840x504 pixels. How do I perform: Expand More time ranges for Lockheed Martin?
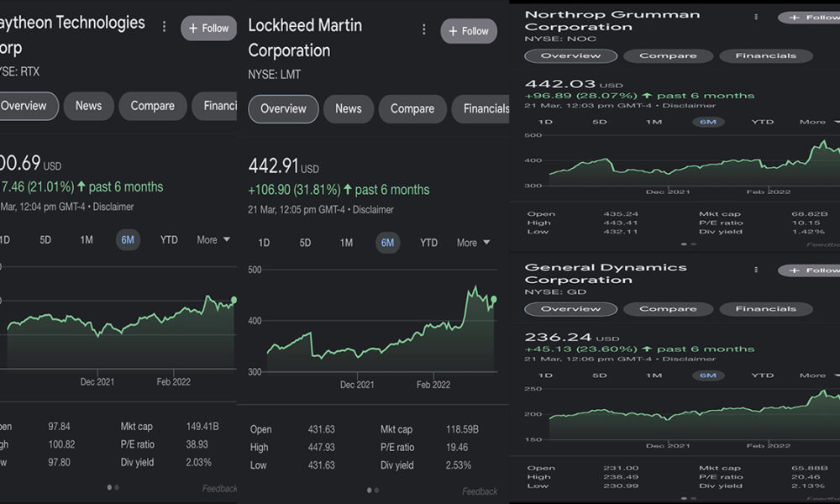pyautogui.click(x=472, y=243)
